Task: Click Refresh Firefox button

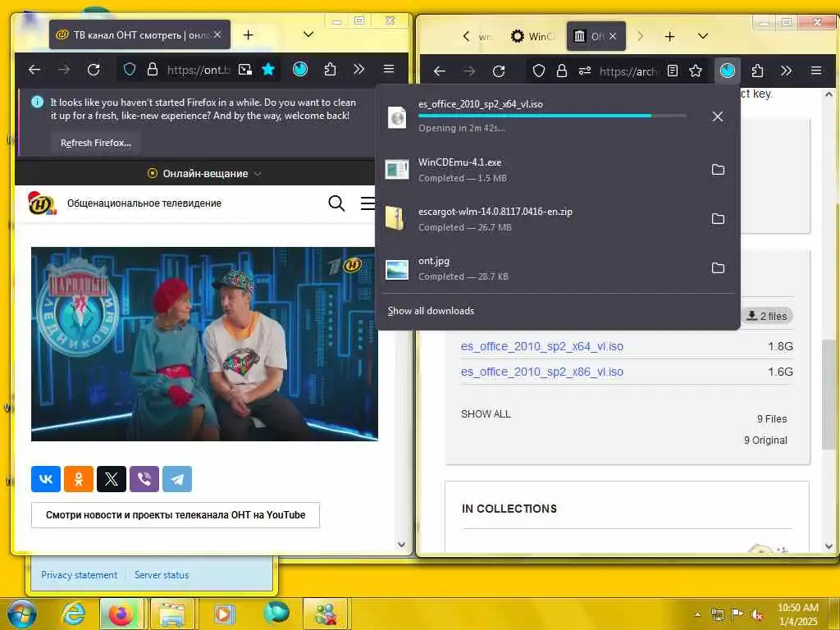Action: 96,143
